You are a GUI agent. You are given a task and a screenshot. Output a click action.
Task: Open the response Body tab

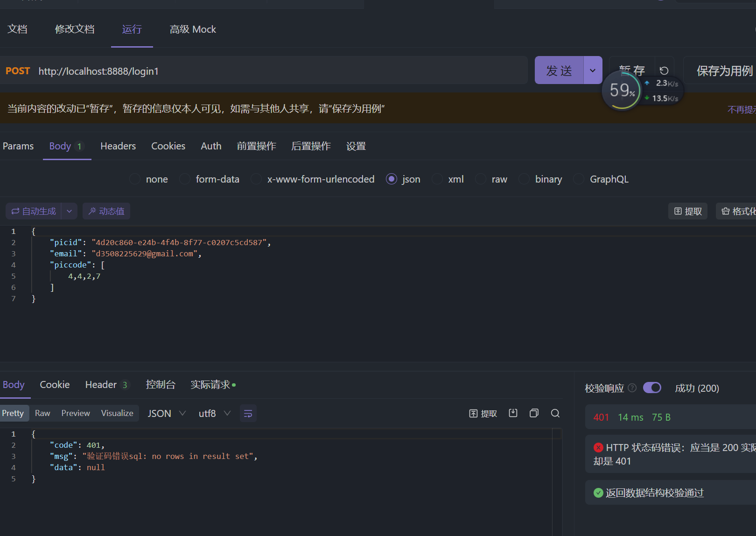pos(14,385)
